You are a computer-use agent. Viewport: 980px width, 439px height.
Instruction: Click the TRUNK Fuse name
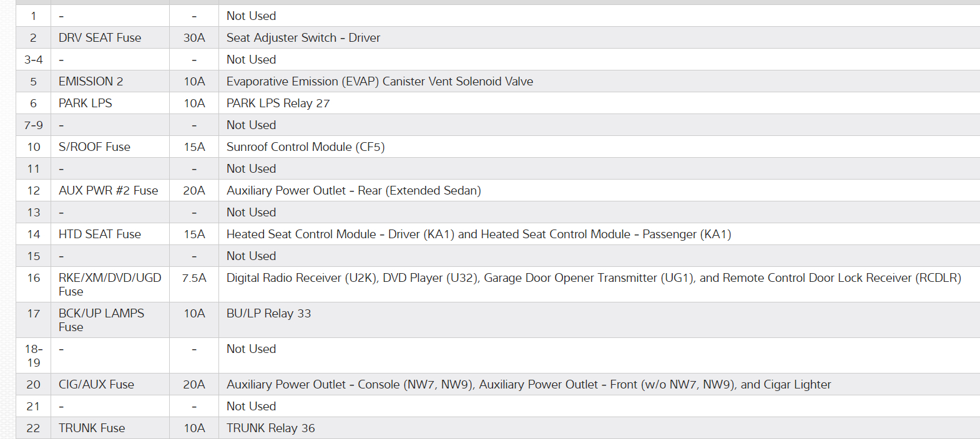92,428
